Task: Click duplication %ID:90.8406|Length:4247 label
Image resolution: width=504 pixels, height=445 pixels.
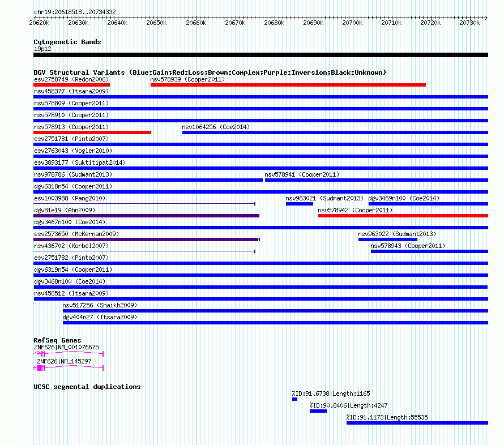Action: 348,405
